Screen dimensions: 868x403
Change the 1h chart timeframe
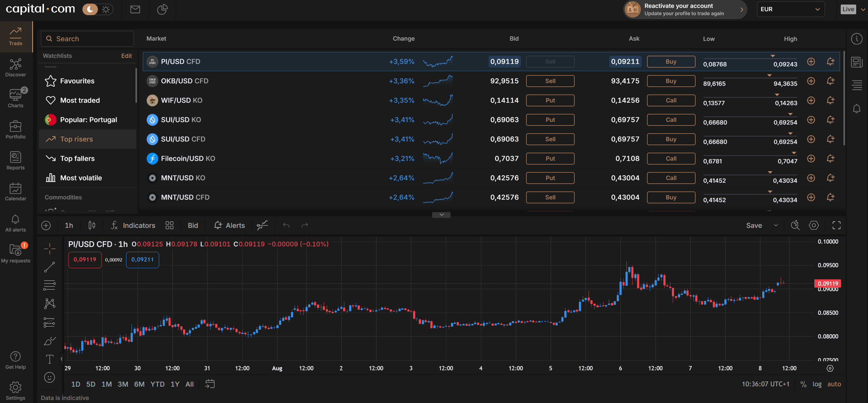coord(69,225)
